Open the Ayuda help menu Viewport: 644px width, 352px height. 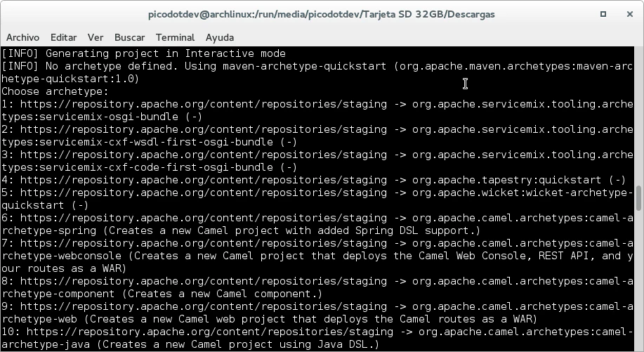pos(220,37)
